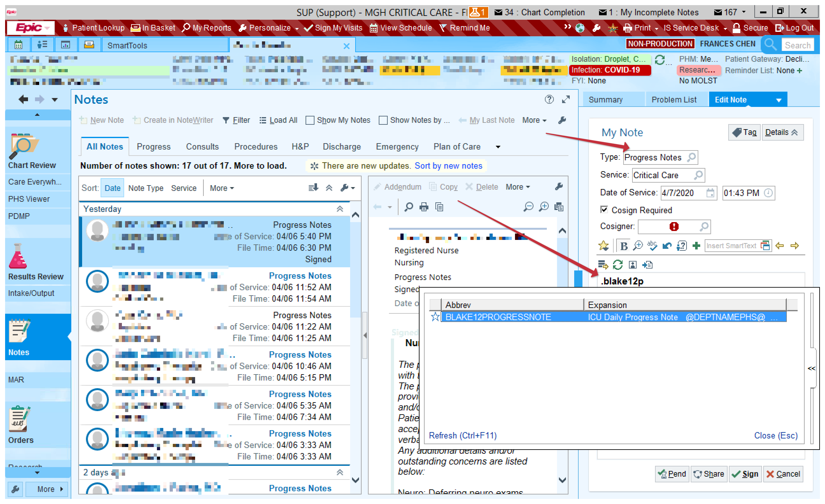The width and height of the screenshot is (825, 504).
Task: Open the Edit Note tab dropdown arrow
Action: point(779,100)
